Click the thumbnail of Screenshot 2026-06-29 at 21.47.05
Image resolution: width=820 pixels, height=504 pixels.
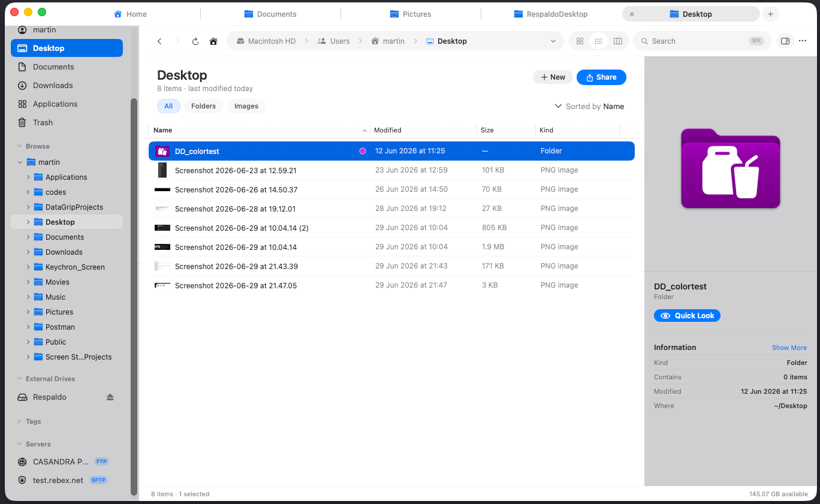[162, 285]
